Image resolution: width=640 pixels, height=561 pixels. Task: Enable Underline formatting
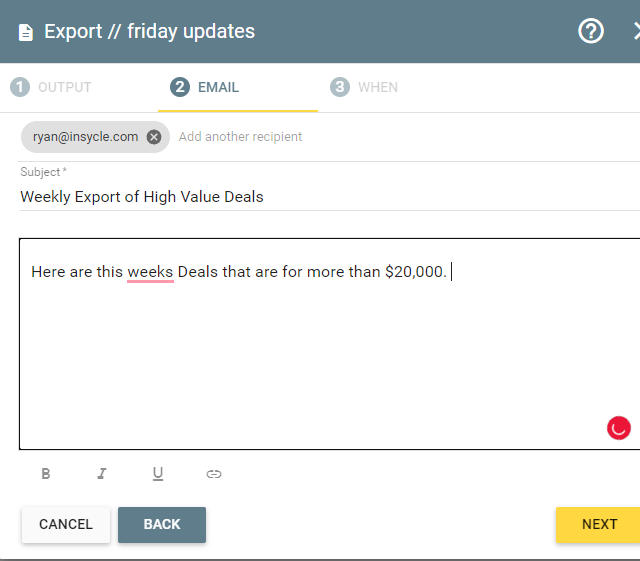tap(158, 474)
